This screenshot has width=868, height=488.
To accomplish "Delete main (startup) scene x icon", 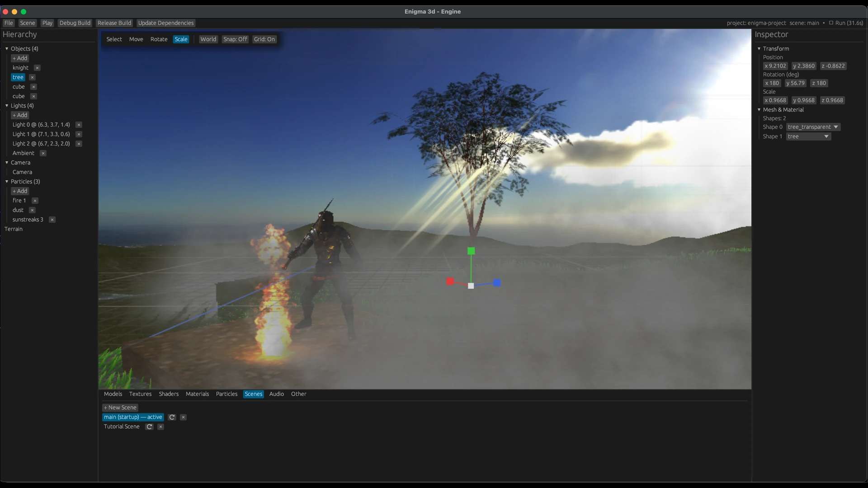I will click(183, 417).
